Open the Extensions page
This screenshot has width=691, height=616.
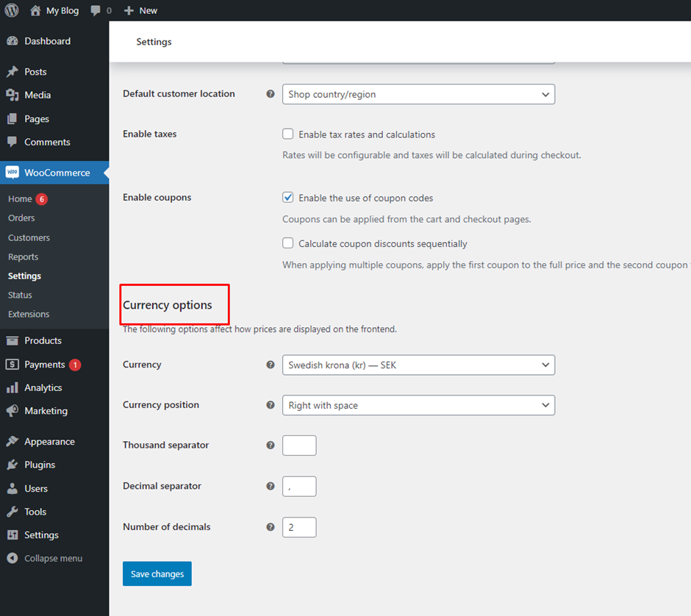28,314
